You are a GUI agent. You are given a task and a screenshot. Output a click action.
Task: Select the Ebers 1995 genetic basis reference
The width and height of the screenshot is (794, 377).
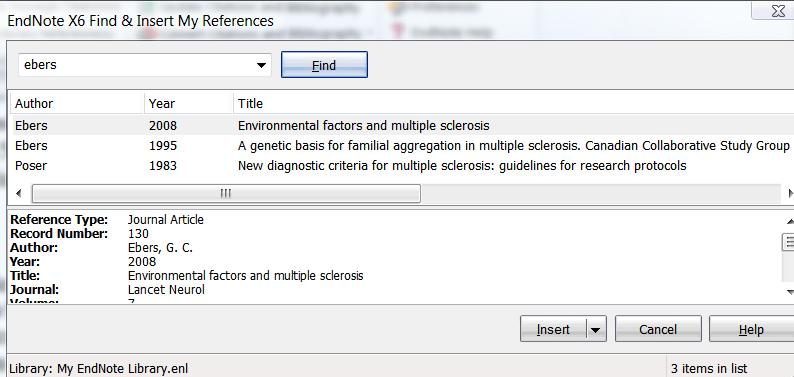pos(402,145)
